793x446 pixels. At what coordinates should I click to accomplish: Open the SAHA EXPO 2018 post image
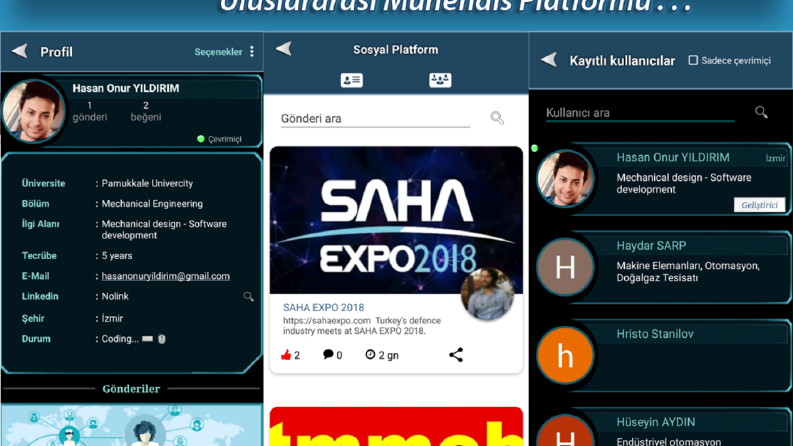tap(396, 220)
